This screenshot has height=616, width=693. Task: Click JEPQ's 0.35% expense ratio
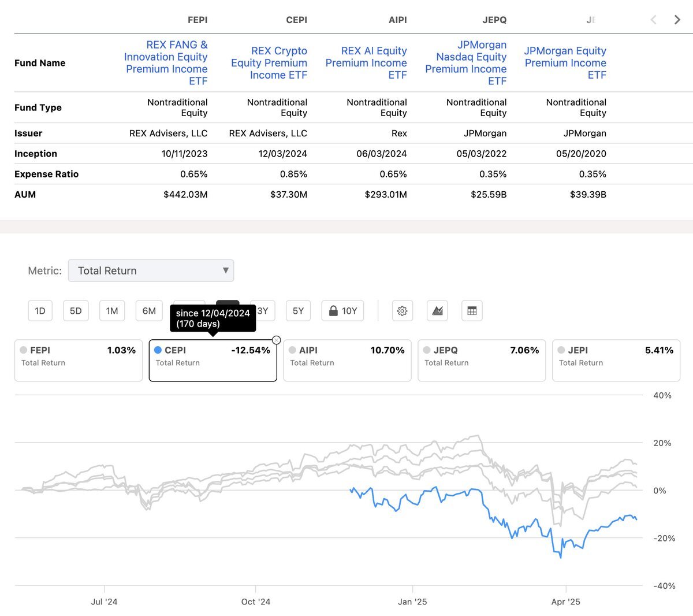(x=493, y=174)
